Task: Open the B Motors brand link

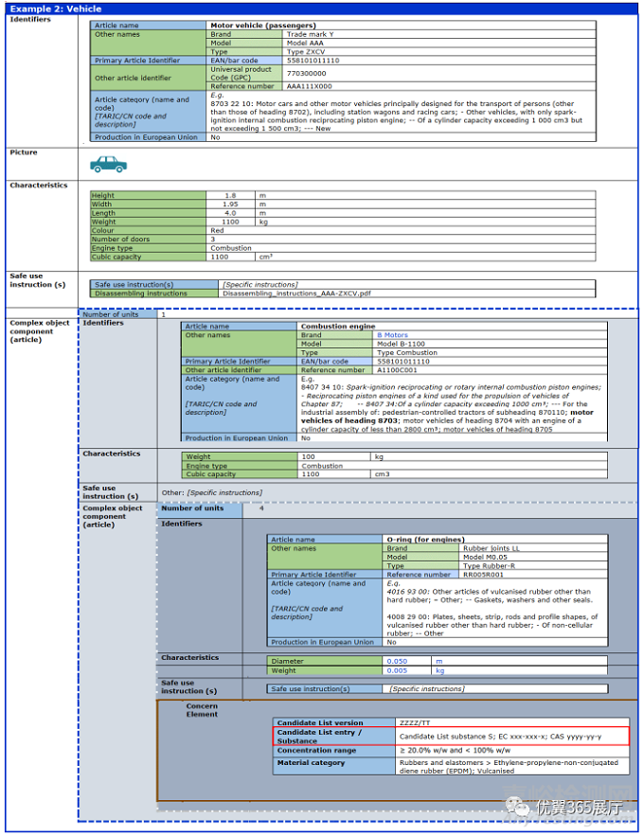Action: click(392, 335)
